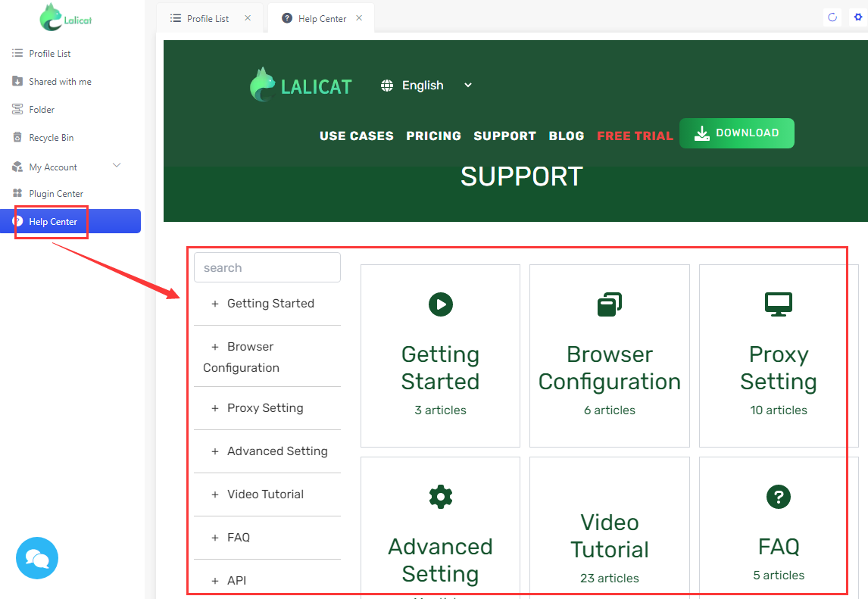
Task: Click the Profile List sidebar icon
Action: click(x=17, y=53)
